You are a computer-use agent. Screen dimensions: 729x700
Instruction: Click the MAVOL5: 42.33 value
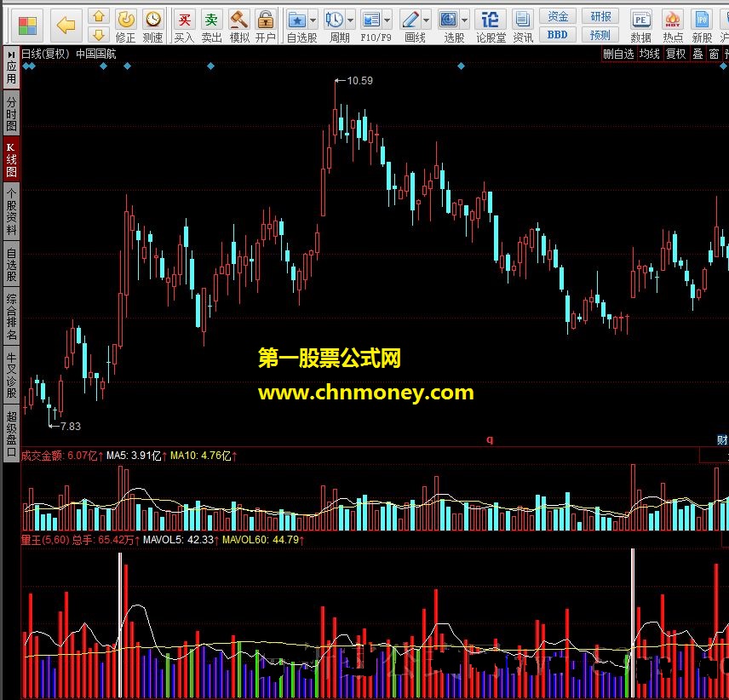click(x=179, y=540)
